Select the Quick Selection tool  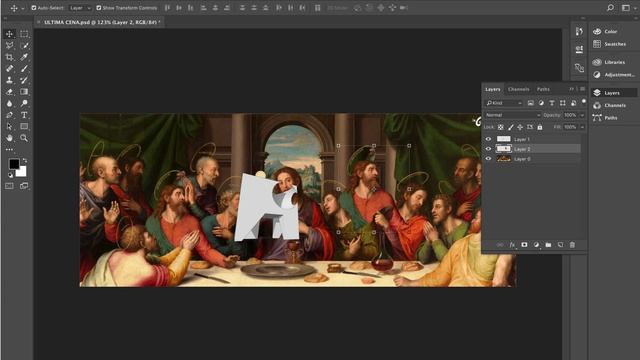coord(24,45)
